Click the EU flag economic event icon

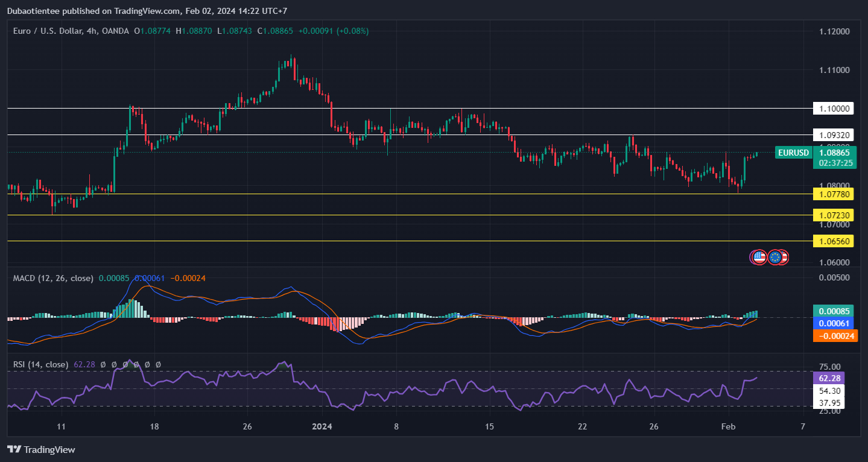[775, 257]
